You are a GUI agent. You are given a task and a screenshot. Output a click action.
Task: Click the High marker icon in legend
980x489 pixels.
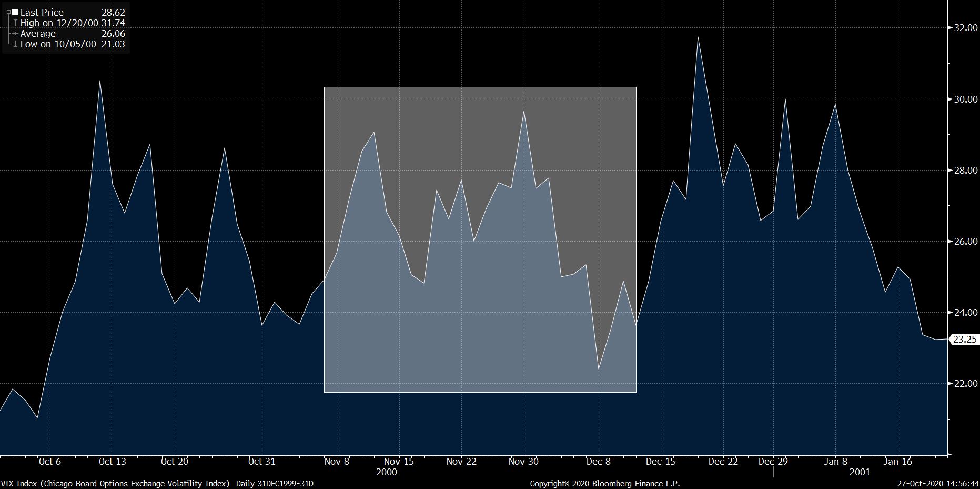(15, 23)
